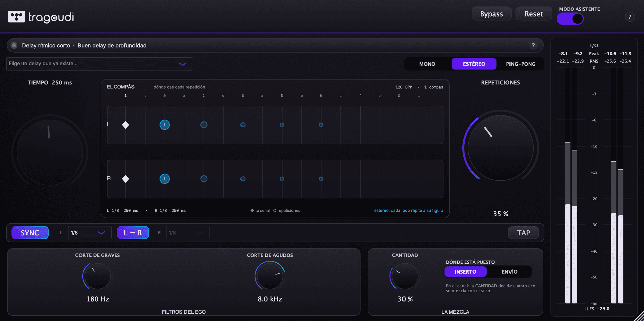Click the 'tu señal' legend entry
The height and width of the screenshot is (321, 644).
[260, 211]
